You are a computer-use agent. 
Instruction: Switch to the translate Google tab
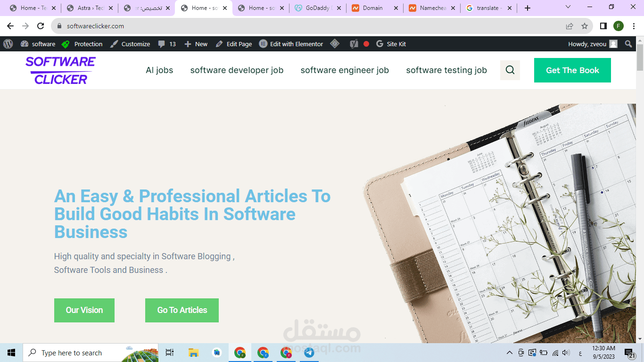489,8
